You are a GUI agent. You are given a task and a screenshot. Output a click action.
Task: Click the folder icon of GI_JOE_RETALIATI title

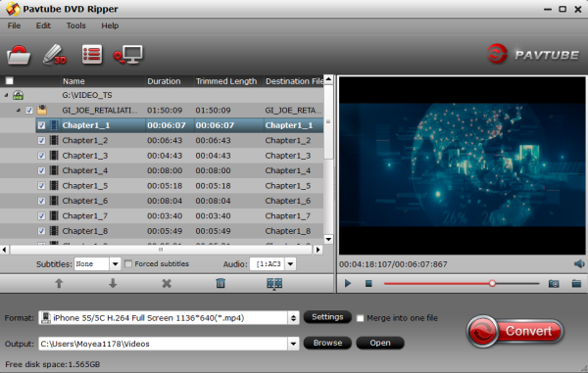[x=42, y=110]
